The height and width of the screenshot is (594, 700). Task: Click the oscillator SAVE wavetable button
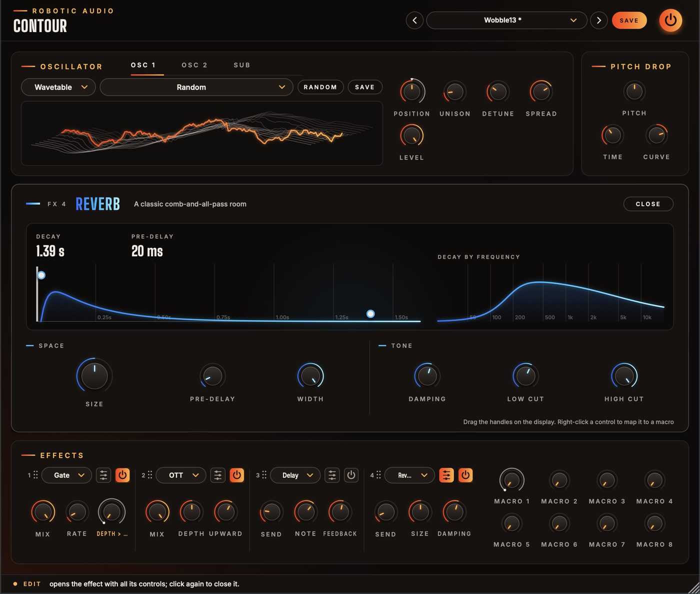365,87
